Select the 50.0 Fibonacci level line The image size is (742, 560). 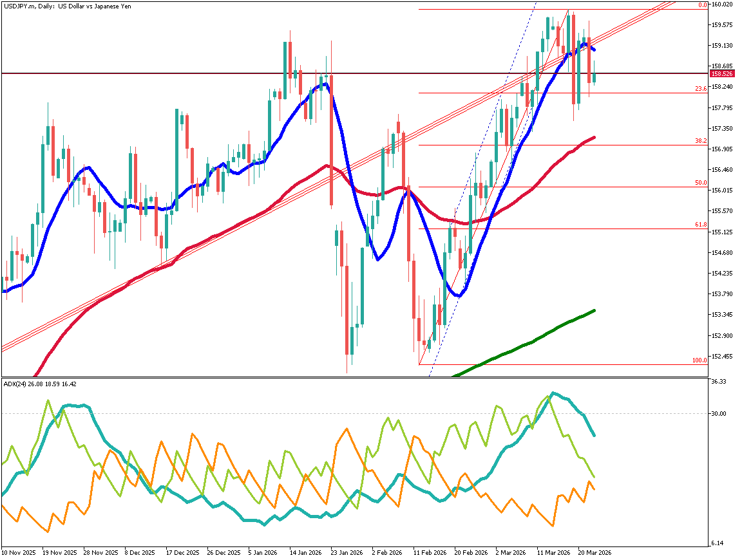[x=580, y=187]
